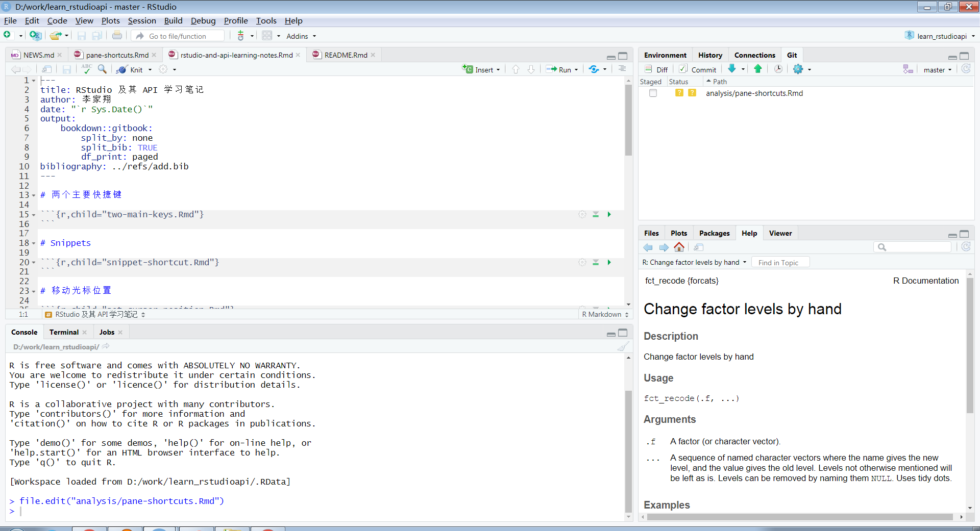Open the Addins dropdown
Image resolution: width=980 pixels, height=531 pixels.
point(301,36)
